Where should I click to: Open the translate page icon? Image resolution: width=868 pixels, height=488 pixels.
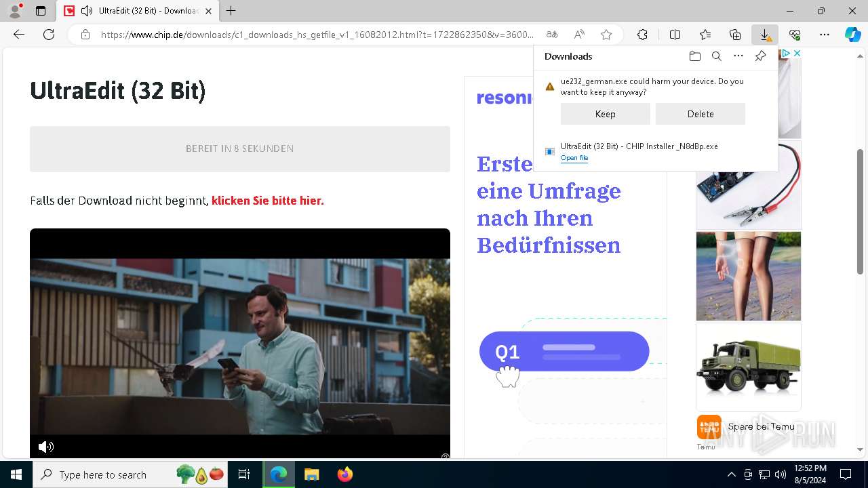coord(552,35)
